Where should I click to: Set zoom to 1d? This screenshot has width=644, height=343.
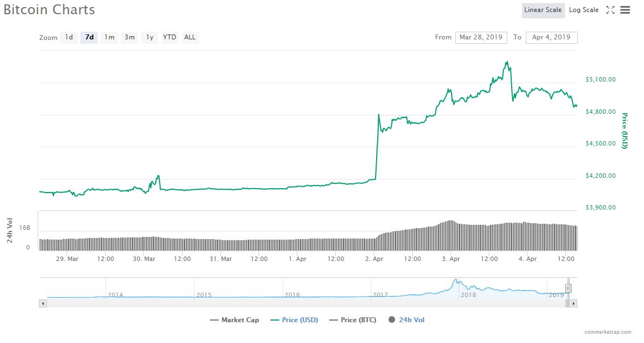coord(69,37)
